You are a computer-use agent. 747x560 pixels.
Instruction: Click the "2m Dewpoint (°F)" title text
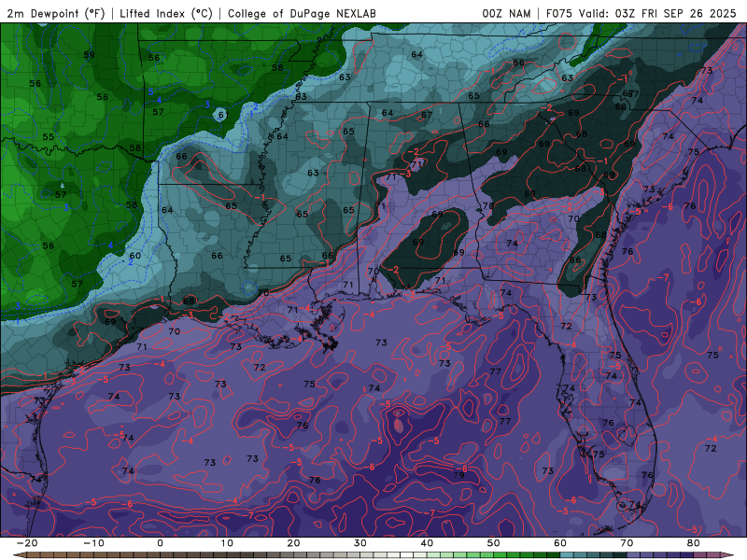click(x=55, y=14)
